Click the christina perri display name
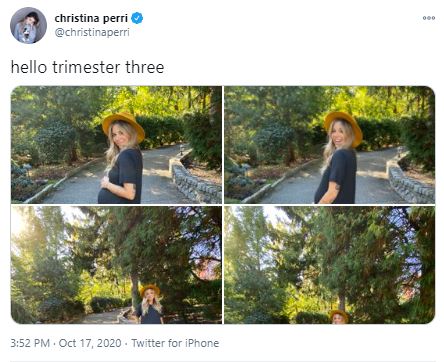 91,18
